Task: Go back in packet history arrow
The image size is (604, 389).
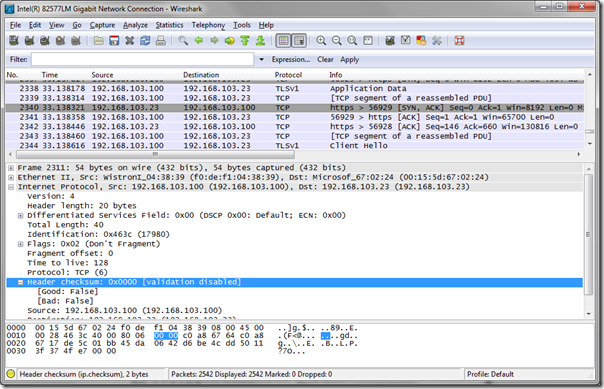Action: click(x=199, y=40)
